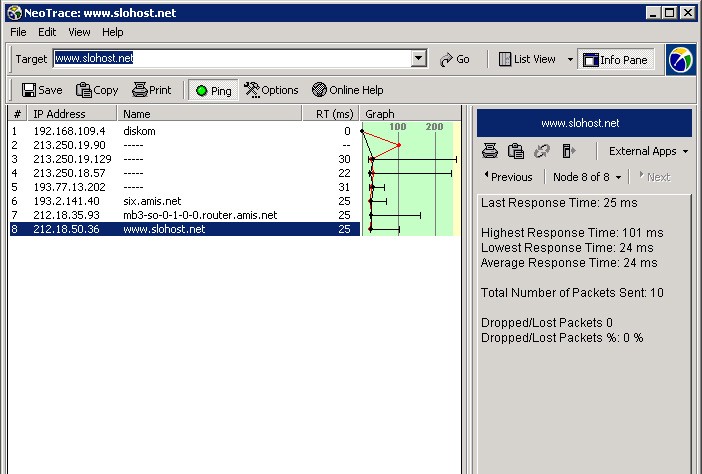Image resolution: width=702 pixels, height=474 pixels.
Task: Click Highest Response Time: 101 ms text
Action: [x=572, y=233]
